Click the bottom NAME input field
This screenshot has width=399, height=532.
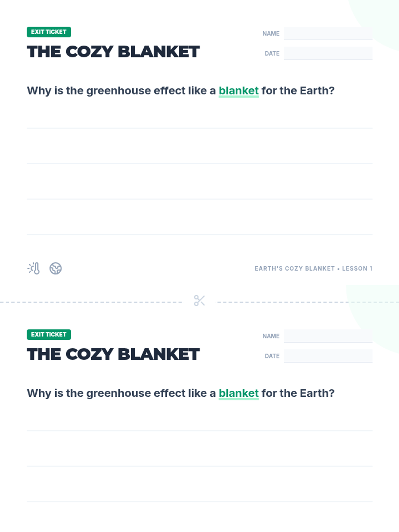(328, 336)
